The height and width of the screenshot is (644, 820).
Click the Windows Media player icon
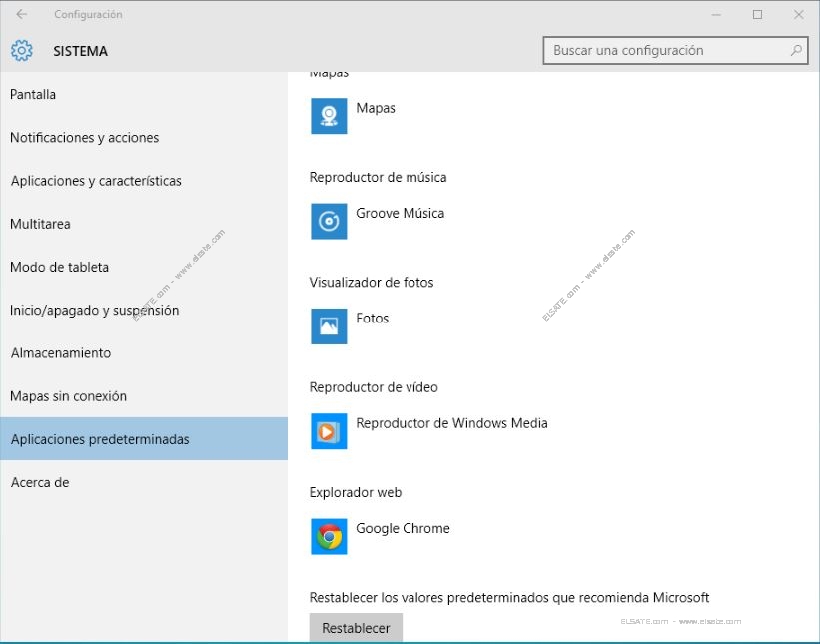click(x=329, y=431)
